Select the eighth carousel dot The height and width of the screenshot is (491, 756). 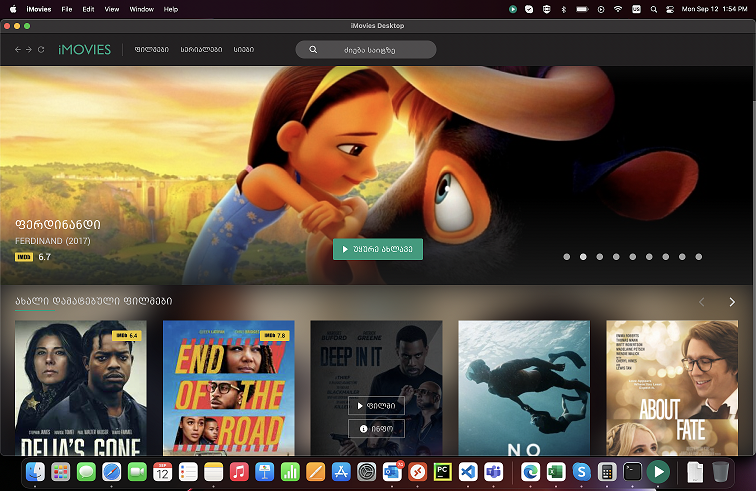coord(682,257)
